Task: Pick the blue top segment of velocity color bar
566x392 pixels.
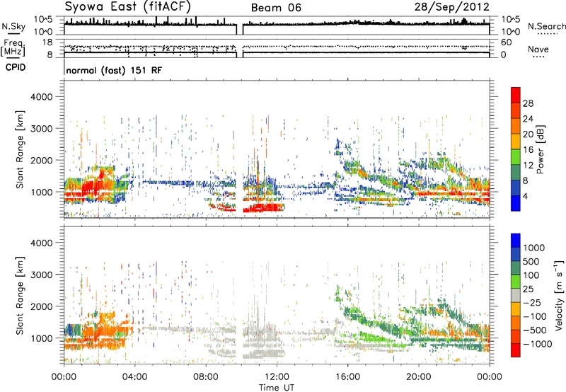Action: [516, 240]
